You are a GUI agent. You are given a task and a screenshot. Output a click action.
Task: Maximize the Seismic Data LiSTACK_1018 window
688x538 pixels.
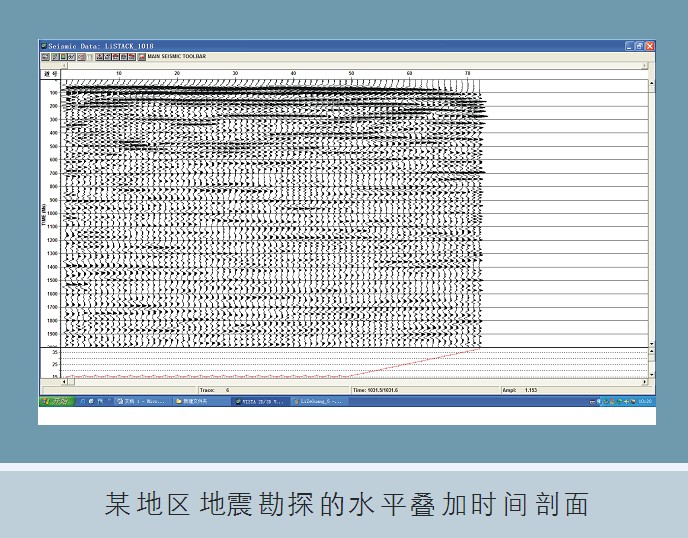[x=640, y=46]
